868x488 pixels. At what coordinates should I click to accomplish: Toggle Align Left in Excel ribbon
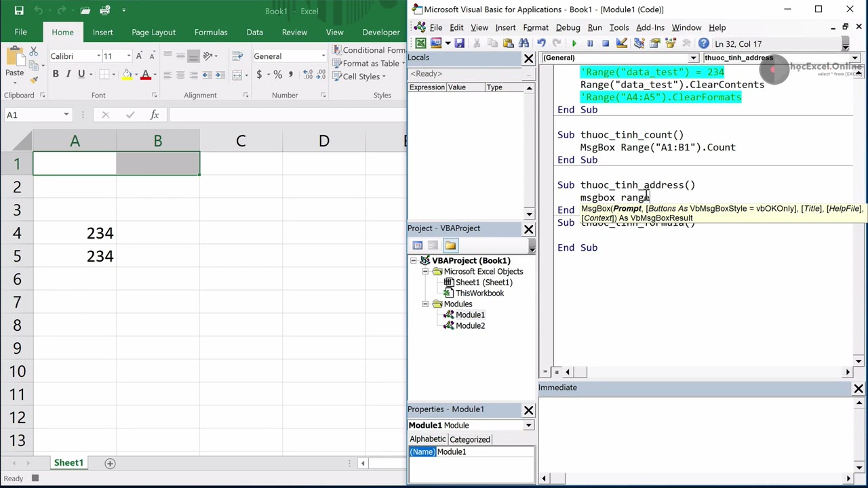(167, 75)
